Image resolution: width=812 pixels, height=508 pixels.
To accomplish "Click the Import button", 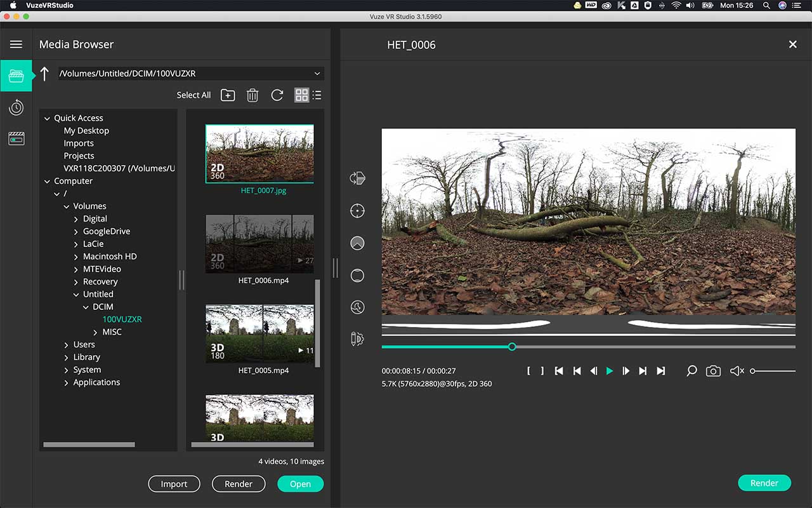I will coord(174,484).
